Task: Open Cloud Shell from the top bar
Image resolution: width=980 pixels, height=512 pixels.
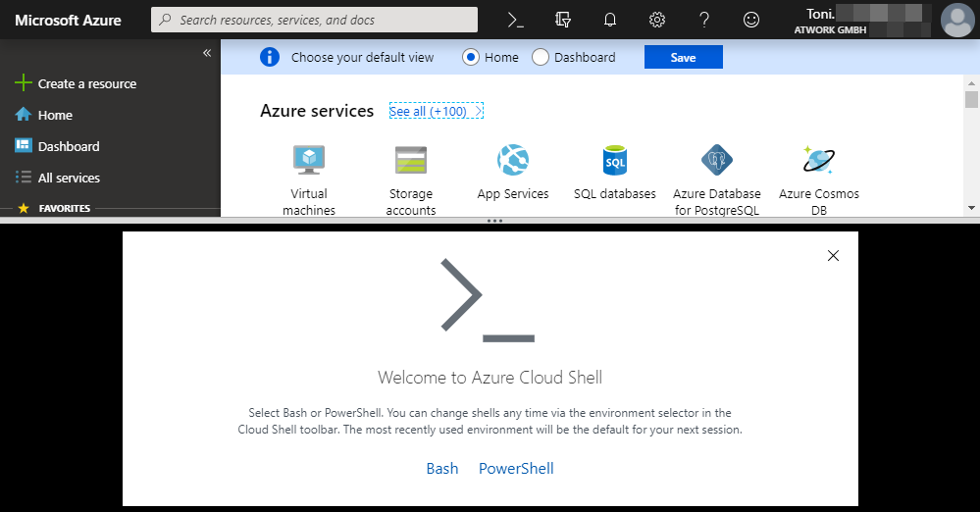Action: (x=516, y=20)
